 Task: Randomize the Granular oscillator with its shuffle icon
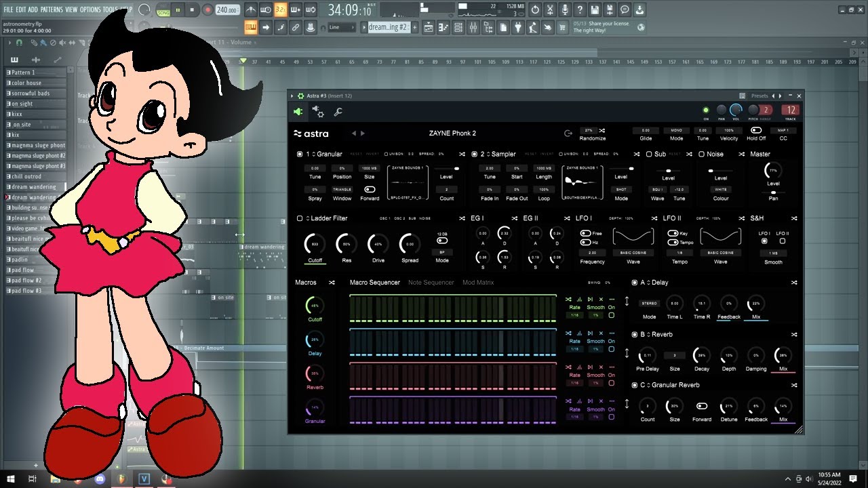click(462, 154)
